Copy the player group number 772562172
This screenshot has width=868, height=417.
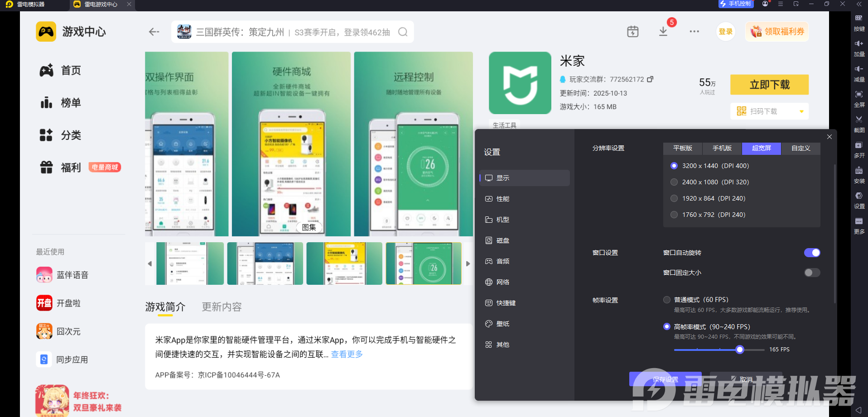(650, 79)
